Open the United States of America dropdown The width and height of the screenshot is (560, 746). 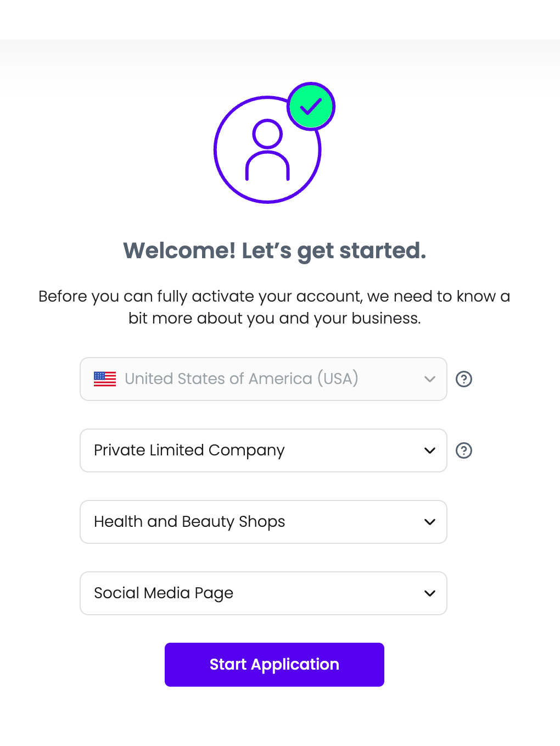(242, 379)
